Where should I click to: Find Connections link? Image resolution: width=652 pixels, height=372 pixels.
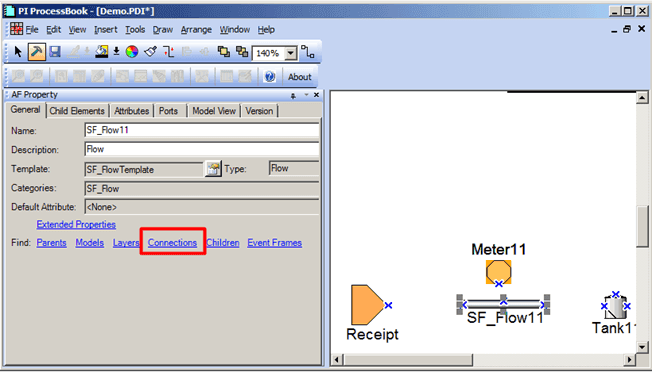172,243
